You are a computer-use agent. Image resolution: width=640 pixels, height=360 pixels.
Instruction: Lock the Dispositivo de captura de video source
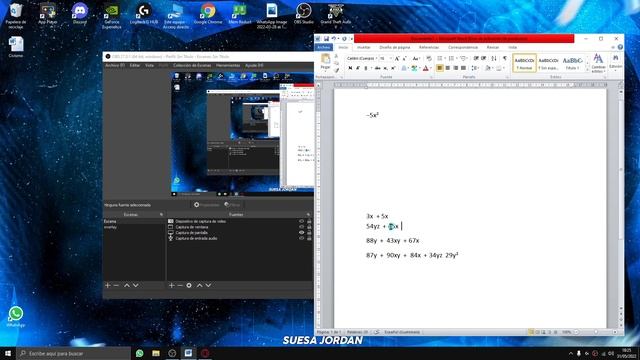point(309,221)
